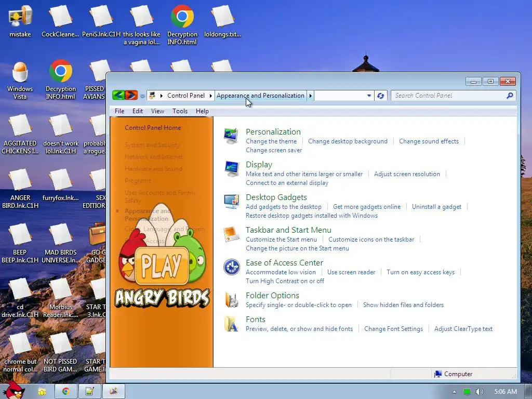Select the furryfox.lnk desktop icon
Image resolution: width=532 pixels, height=399 pixels.
(x=60, y=185)
